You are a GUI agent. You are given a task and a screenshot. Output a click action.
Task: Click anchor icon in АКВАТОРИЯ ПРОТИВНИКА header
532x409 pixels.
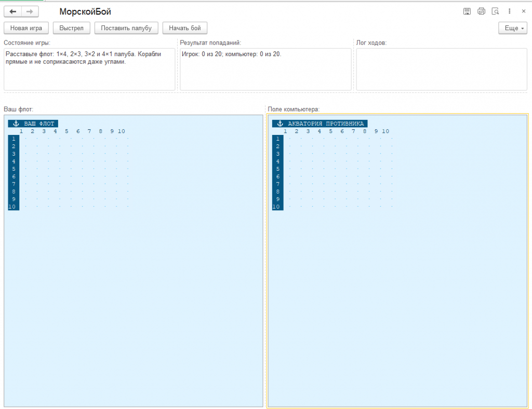pos(280,124)
